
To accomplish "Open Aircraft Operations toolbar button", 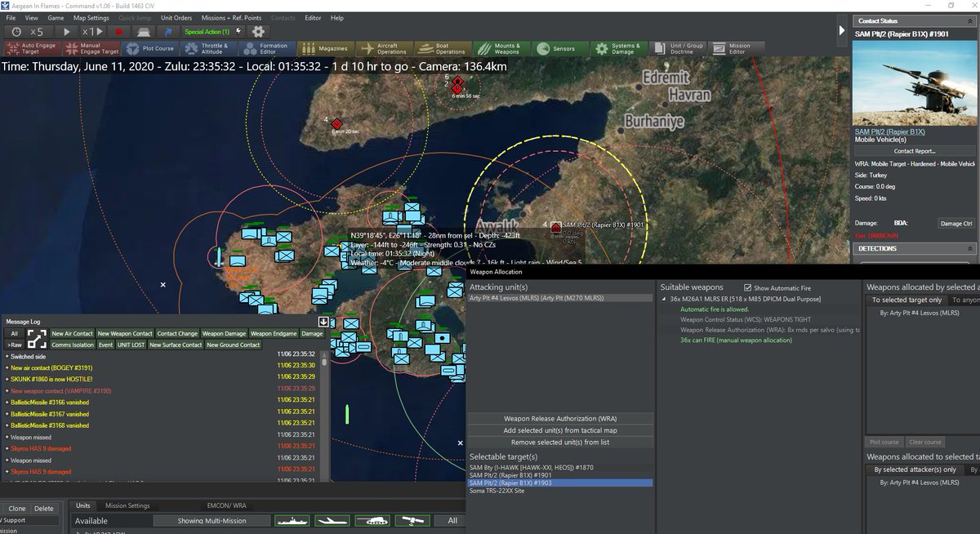I will 385,49.
